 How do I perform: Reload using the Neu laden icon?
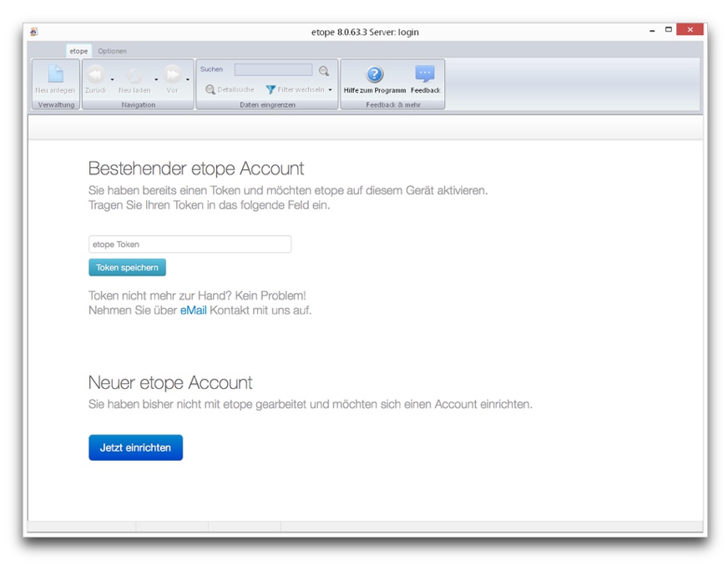pyautogui.click(x=134, y=75)
